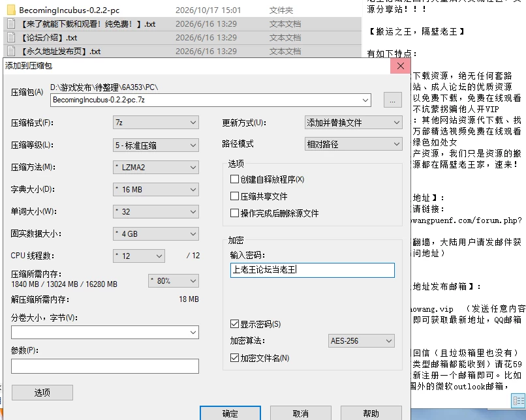526x420 pixels.
Task: Click 文件夹 type cell
Action: coord(281,10)
